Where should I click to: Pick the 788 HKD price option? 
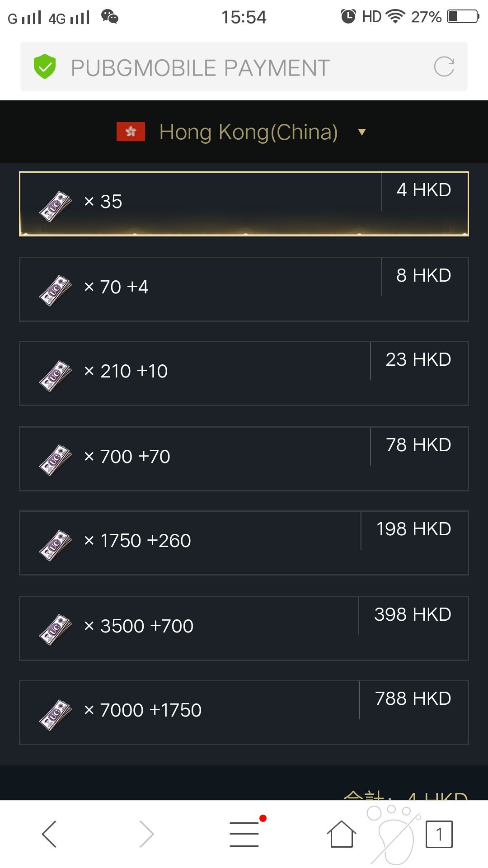coord(413,699)
